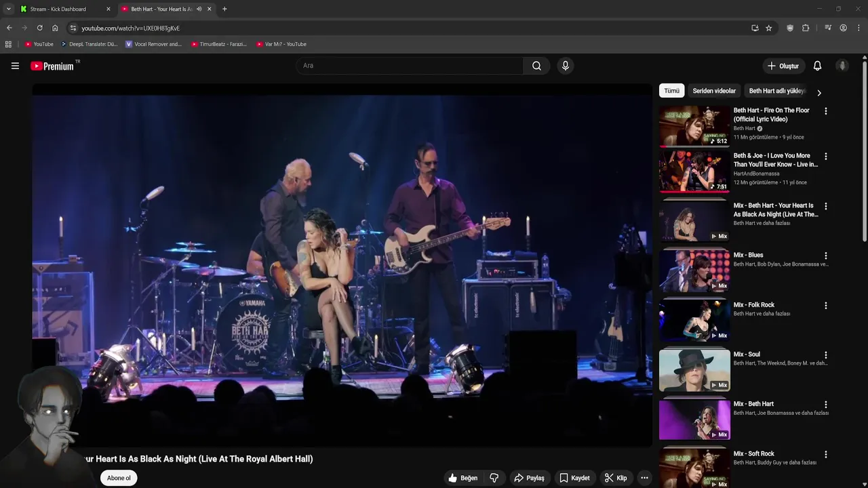
Task: Reload the current page
Action: (x=39, y=28)
